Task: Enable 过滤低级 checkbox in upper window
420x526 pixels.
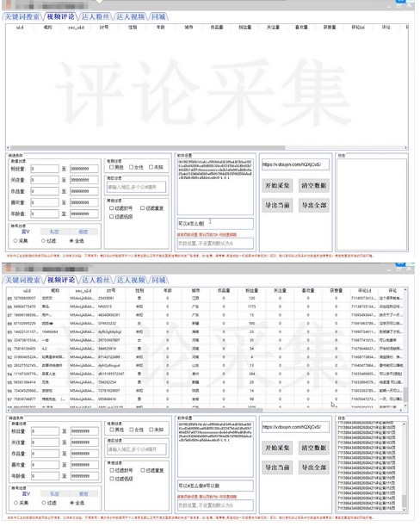Action: coord(112,217)
